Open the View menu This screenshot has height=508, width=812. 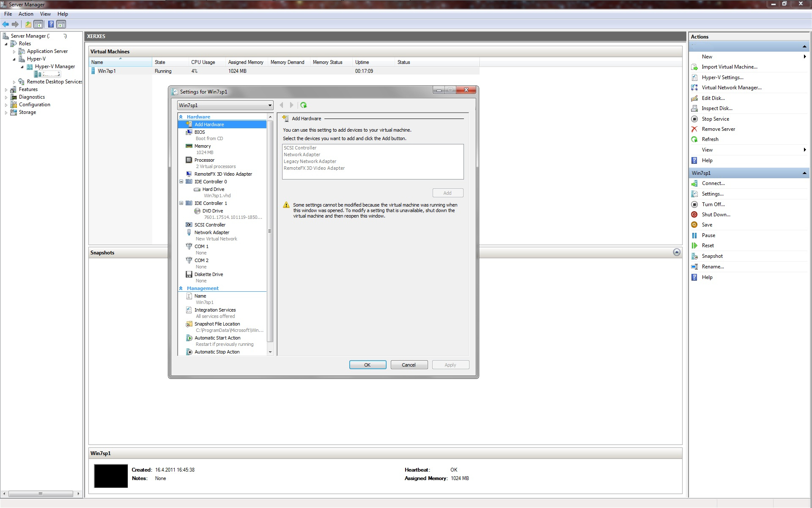point(45,14)
